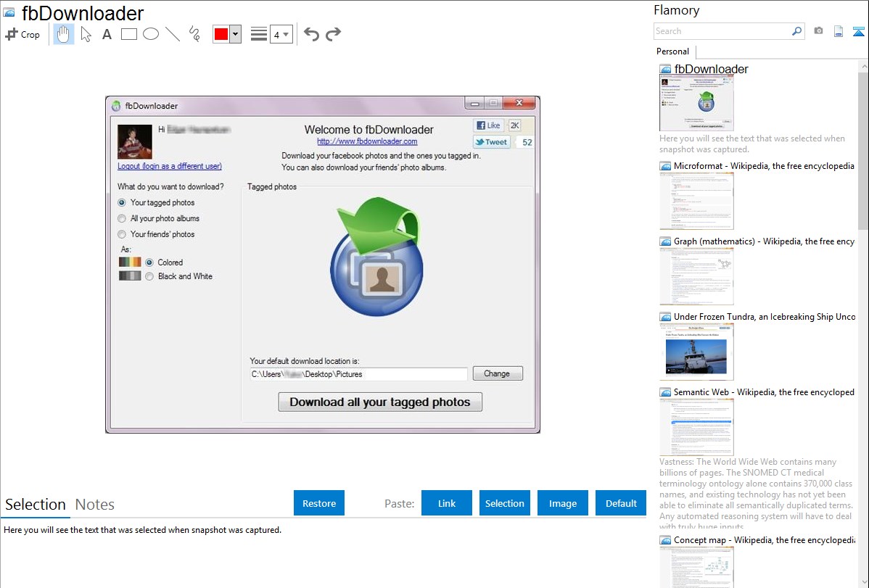Open the Semantic Web snapshot thumbnail

[696, 427]
